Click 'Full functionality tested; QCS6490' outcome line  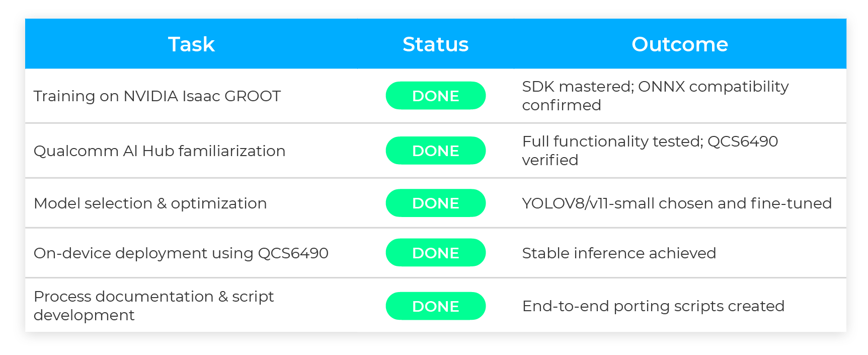[x=650, y=141]
